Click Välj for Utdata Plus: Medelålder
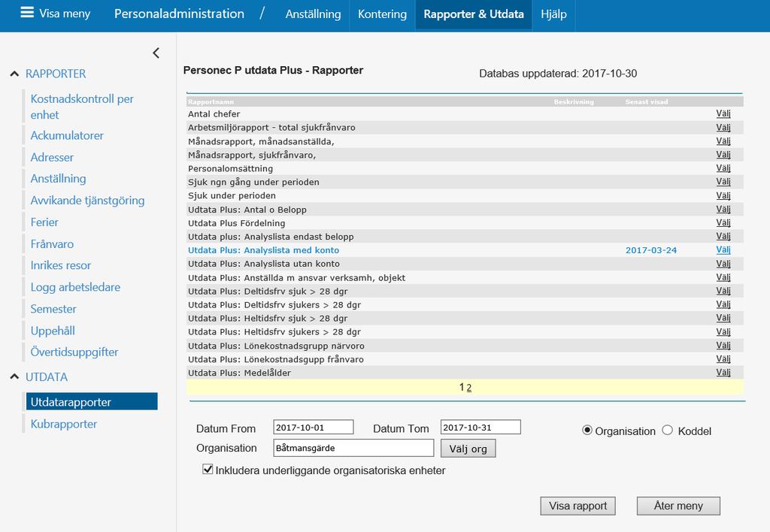 click(x=723, y=373)
